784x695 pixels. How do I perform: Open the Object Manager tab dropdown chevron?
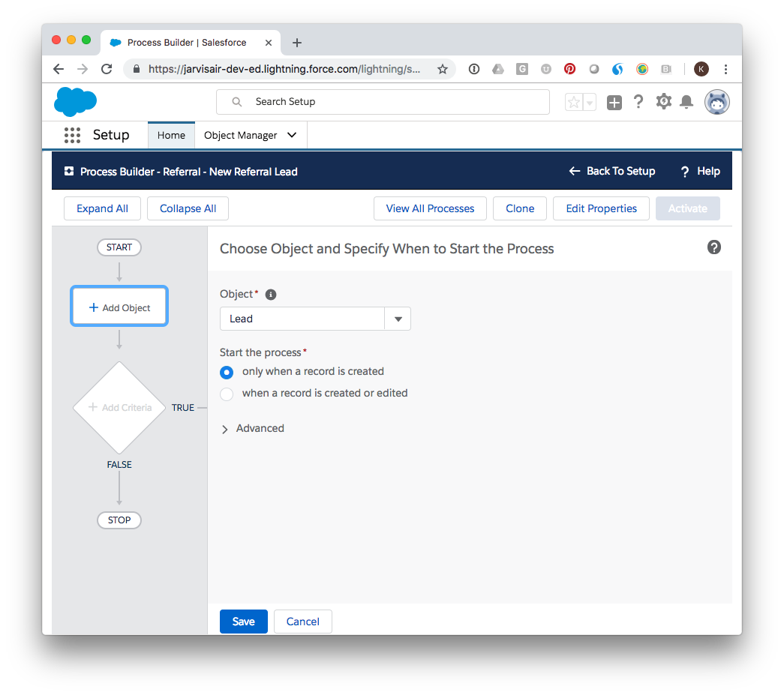point(292,135)
